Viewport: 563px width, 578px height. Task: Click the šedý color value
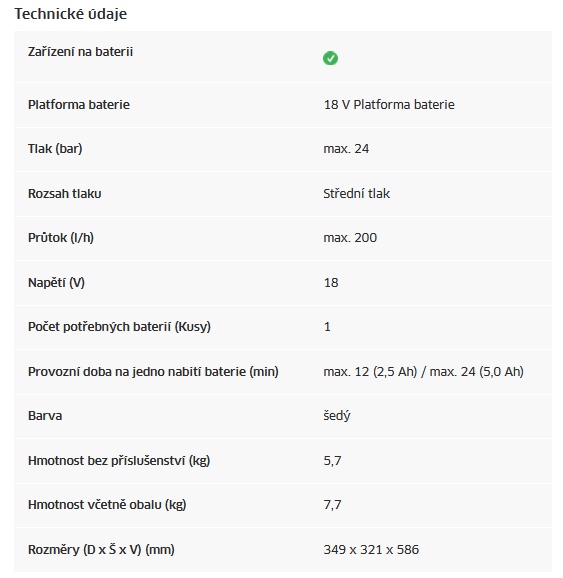pyautogui.click(x=337, y=416)
